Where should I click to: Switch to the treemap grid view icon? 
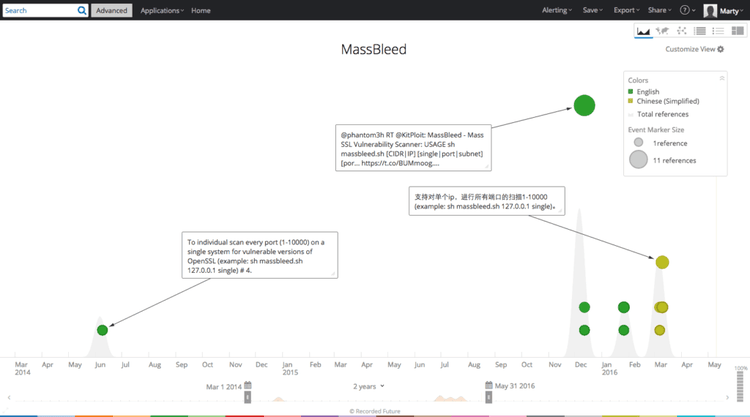tap(737, 32)
